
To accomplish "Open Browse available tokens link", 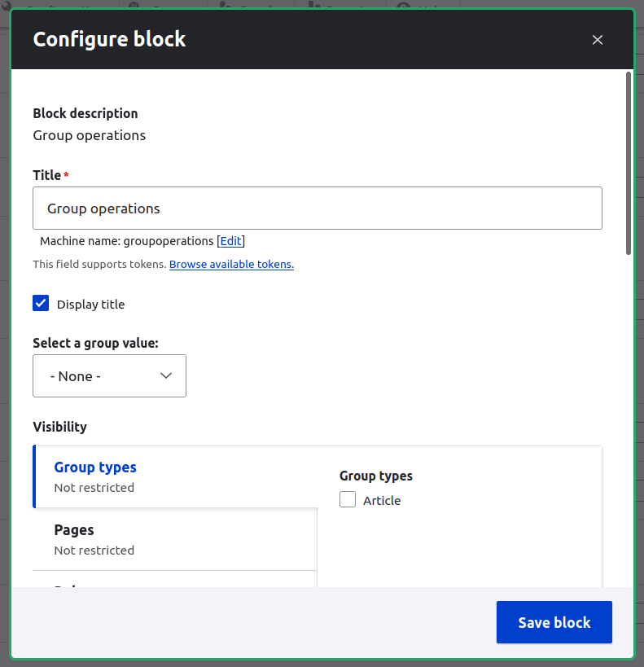I will pos(230,264).
